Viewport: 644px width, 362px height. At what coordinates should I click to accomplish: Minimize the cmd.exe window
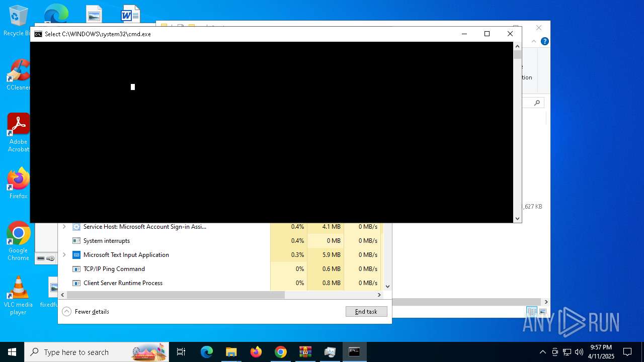point(464,34)
